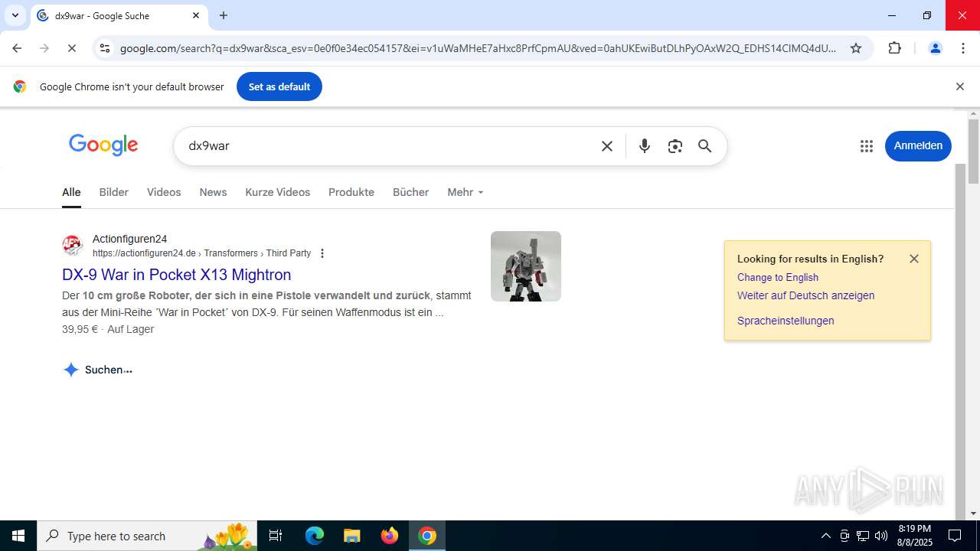
Task: Clear the search box with X icon
Action: coord(607,146)
